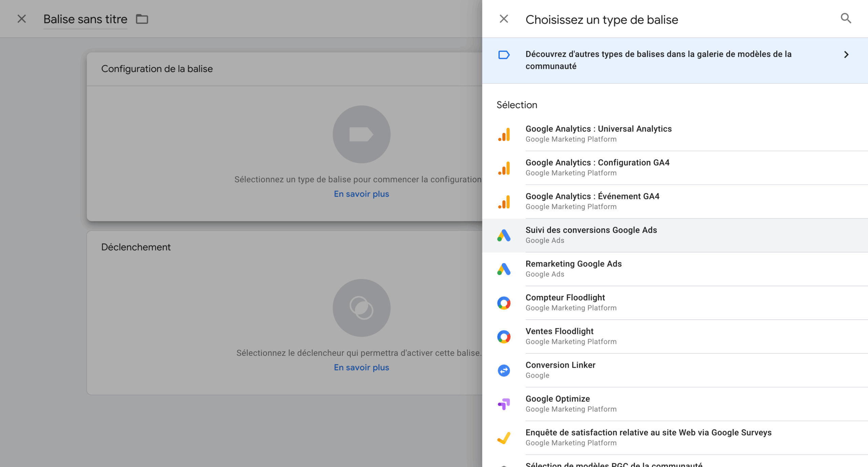Click the Compteur Floodlight ring icon
This screenshot has width=868, height=467.
(504, 303)
